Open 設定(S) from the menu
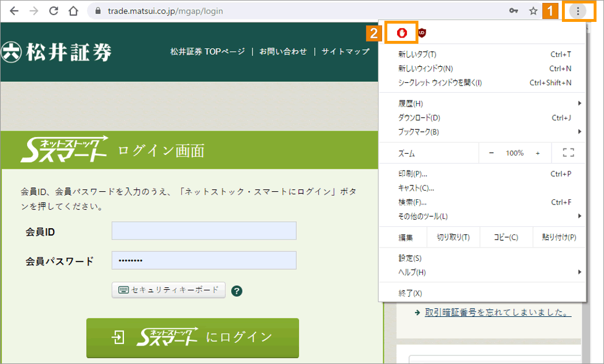Image resolution: width=604 pixels, height=364 pixels. point(482,258)
